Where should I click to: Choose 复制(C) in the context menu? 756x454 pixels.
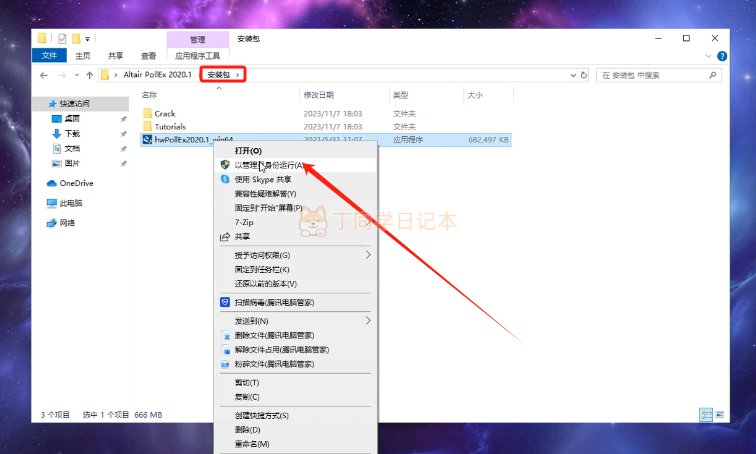[x=295, y=397]
